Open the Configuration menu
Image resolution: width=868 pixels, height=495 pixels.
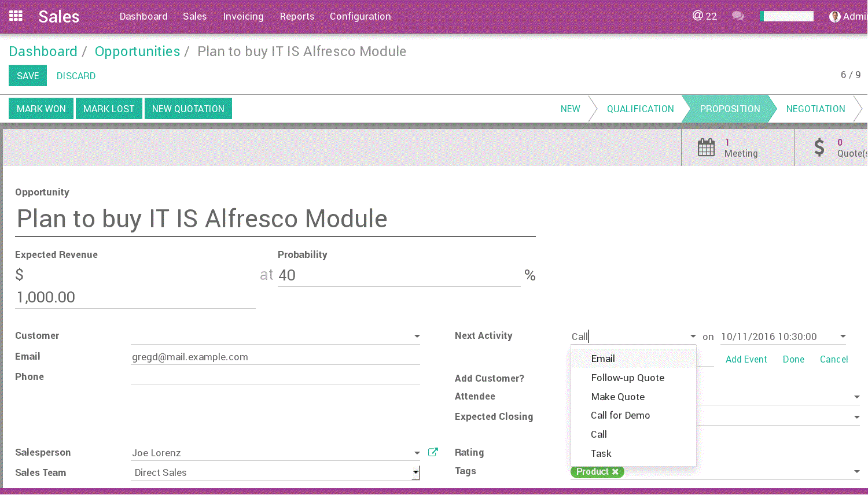click(x=360, y=16)
